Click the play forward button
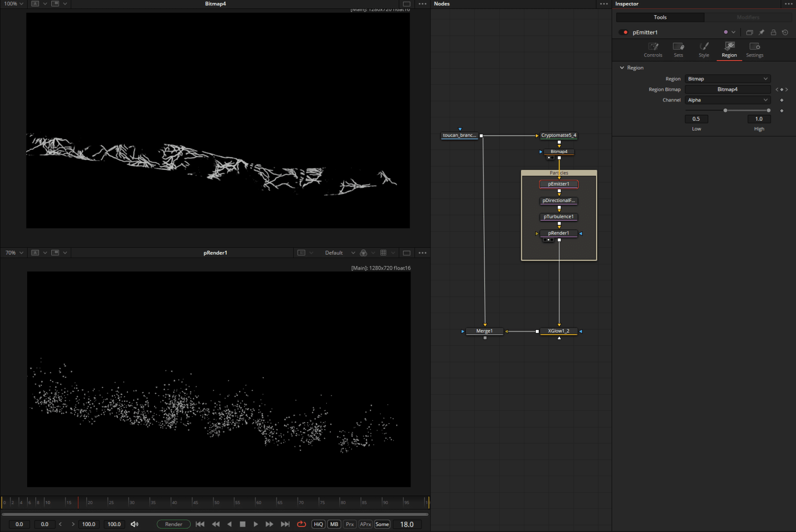The width and height of the screenshot is (796, 532). coord(256,524)
